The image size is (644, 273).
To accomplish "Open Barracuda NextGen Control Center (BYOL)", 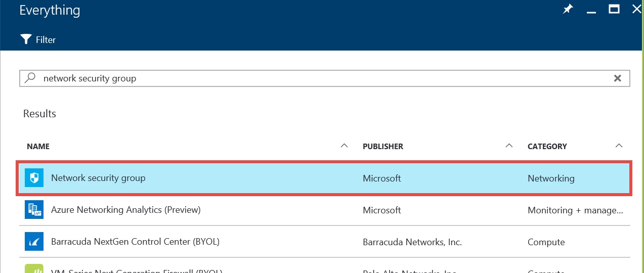I will coord(135,242).
